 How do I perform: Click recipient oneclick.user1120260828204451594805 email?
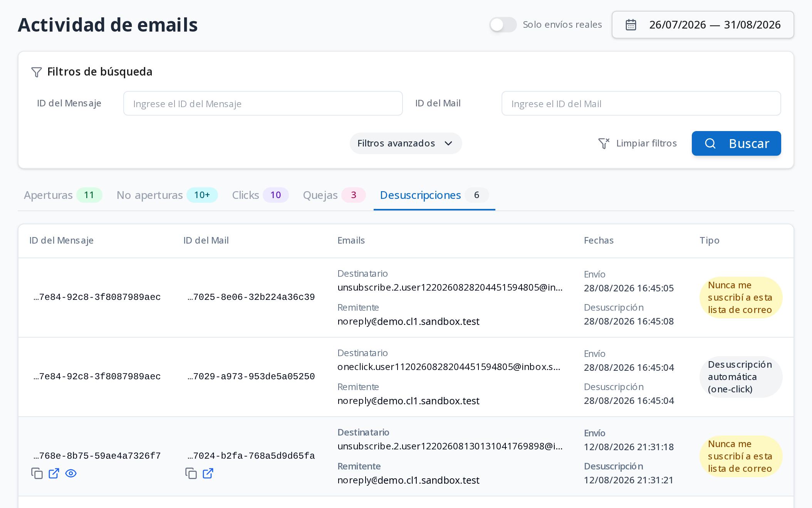click(449, 367)
